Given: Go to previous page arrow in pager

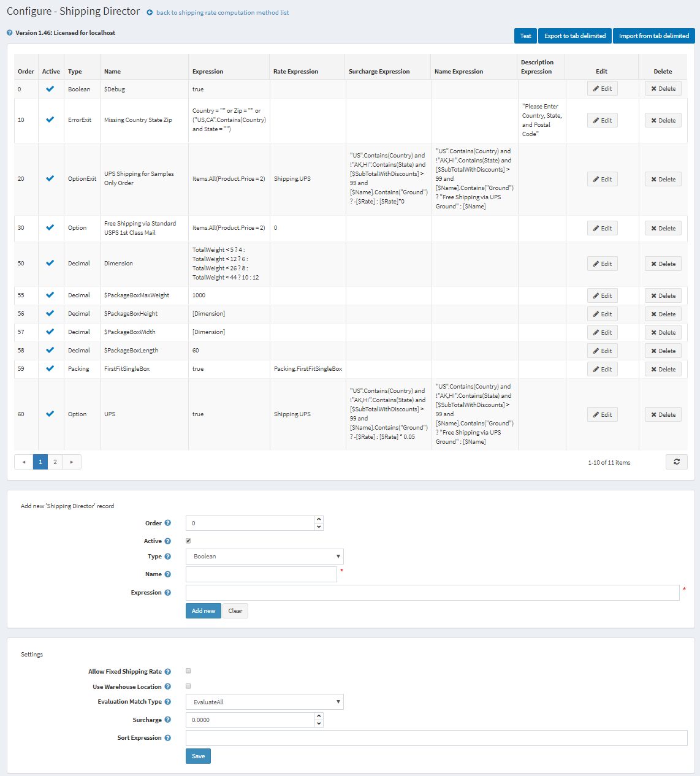Looking at the screenshot, I should [x=24, y=462].
